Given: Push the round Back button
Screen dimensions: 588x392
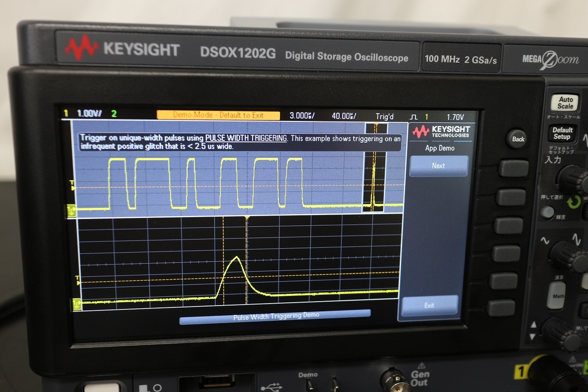Looking at the screenshot, I should [518, 139].
